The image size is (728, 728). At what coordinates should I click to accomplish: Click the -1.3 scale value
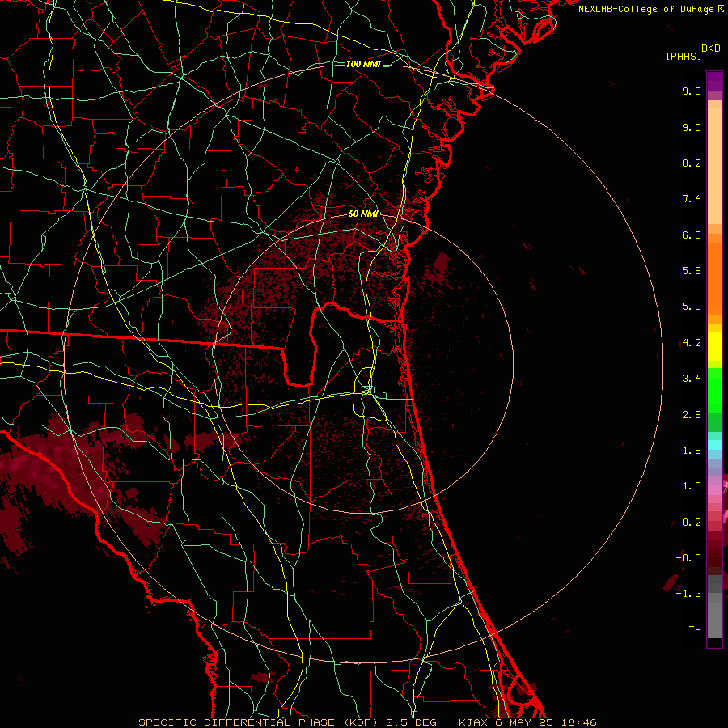click(688, 594)
